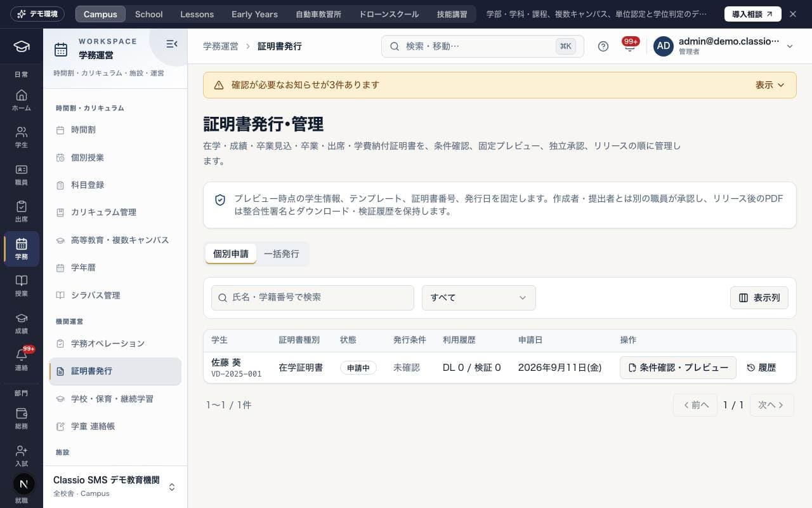Open the Classio SMS institution switcher
The height and width of the screenshot is (508, 812).
pos(115,486)
